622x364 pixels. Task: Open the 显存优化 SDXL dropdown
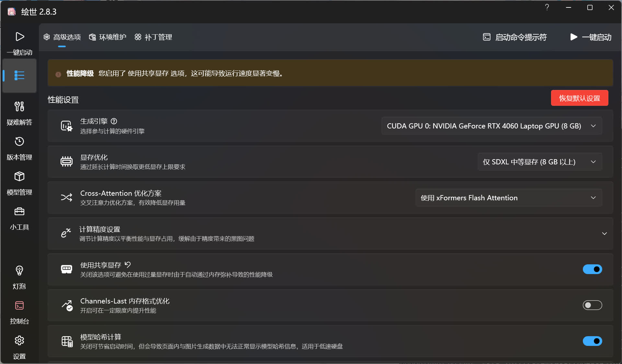click(539, 162)
